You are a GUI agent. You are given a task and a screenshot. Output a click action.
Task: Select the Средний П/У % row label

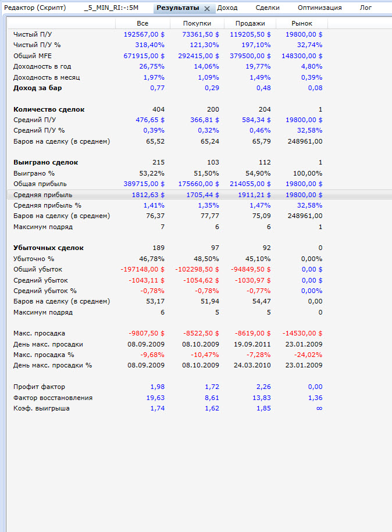(39, 130)
